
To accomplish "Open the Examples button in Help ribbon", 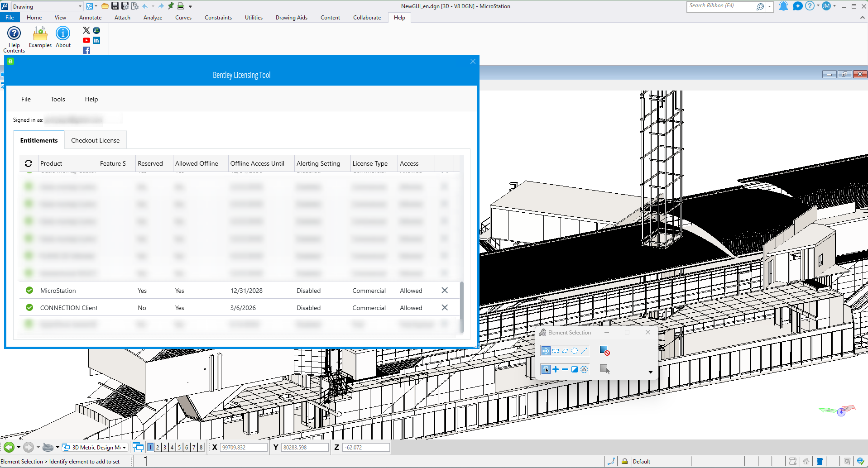I will (x=40, y=37).
